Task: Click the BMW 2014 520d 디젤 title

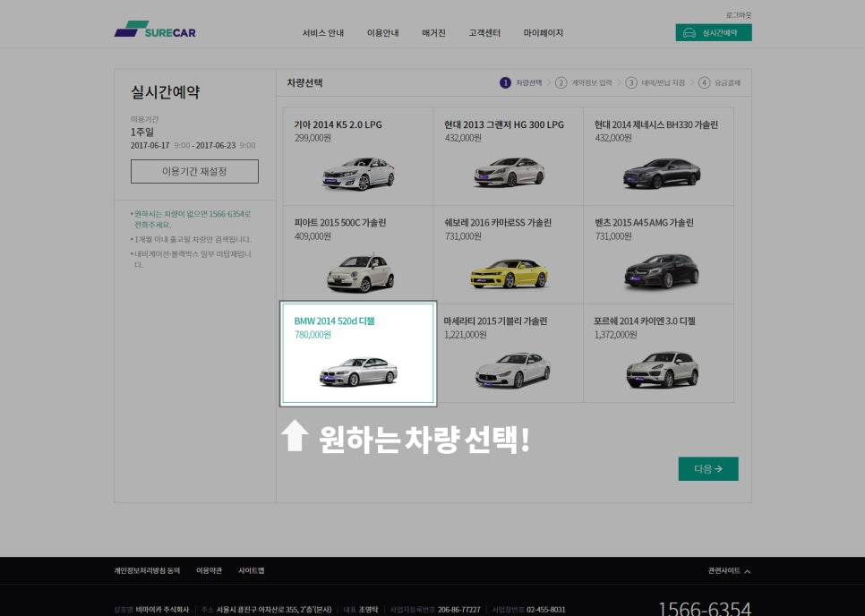Action: (334, 321)
